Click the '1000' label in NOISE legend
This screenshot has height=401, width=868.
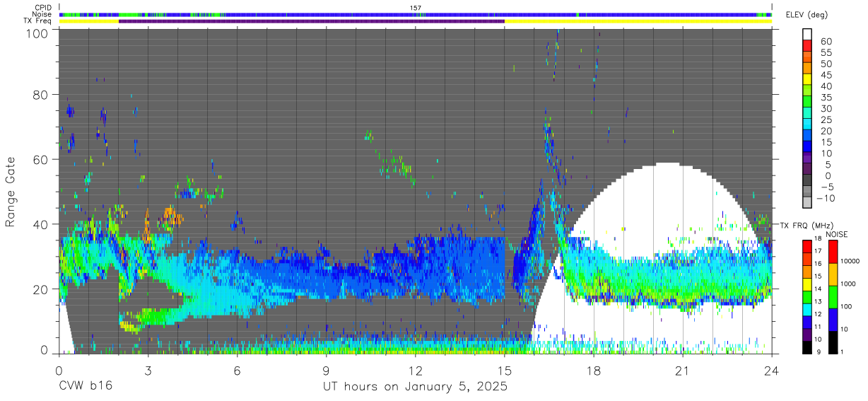pyautogui.click(x=849, y=285)
